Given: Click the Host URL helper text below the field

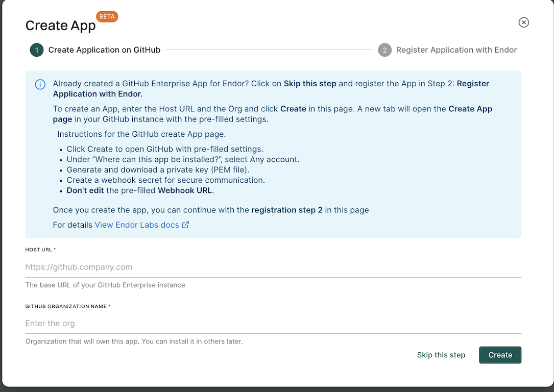Looking at the screenshot, I should tap(105, 285).
